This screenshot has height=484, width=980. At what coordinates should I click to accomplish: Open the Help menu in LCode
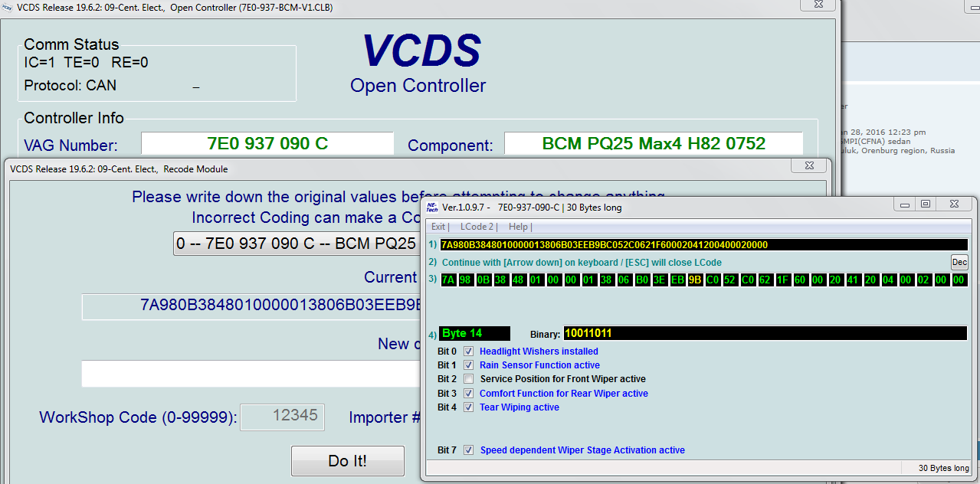(519, 227)
